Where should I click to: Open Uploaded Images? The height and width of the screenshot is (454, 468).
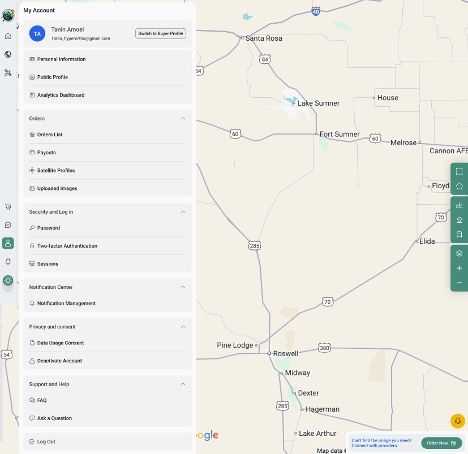click(x=107, y=188)
